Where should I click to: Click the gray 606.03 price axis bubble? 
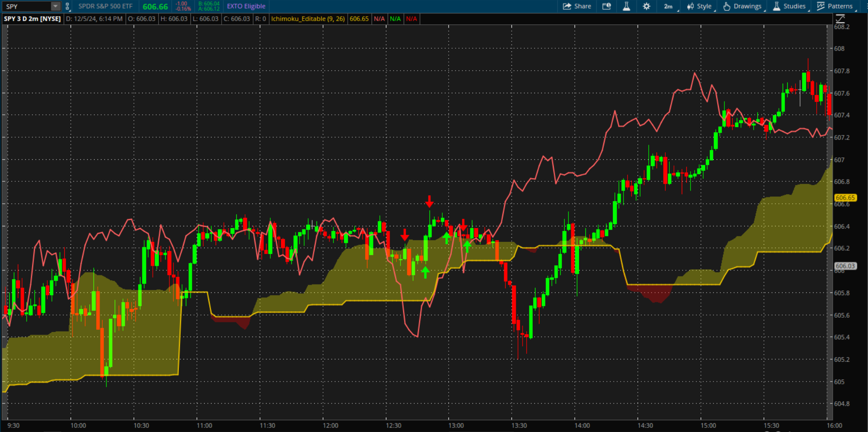coord(845,266)
